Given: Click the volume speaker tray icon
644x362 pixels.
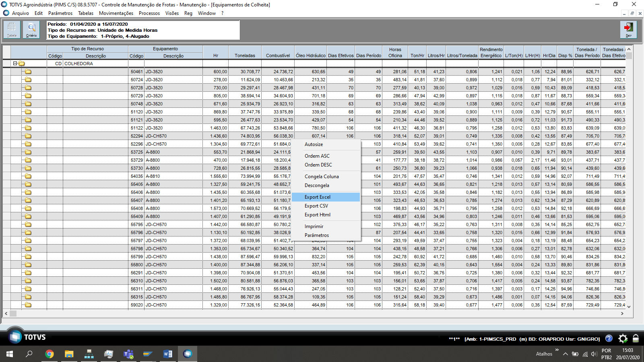Looking at the screenshot, I should pos(594,354).
